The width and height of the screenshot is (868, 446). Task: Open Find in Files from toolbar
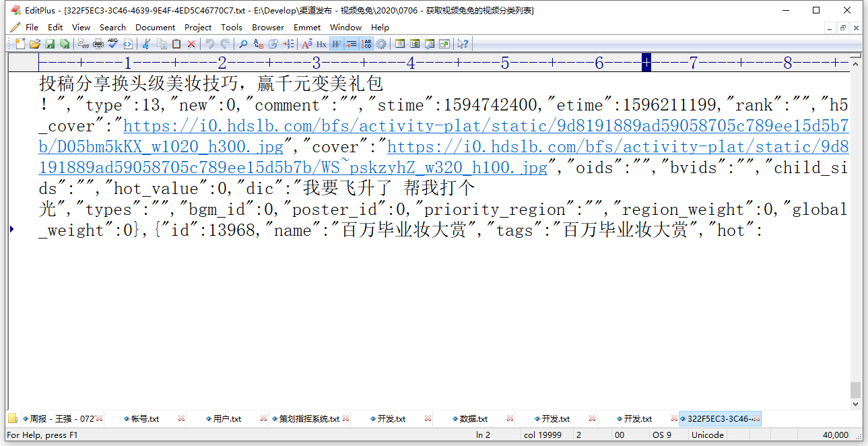pyautogui.click(x=273, y=44)
